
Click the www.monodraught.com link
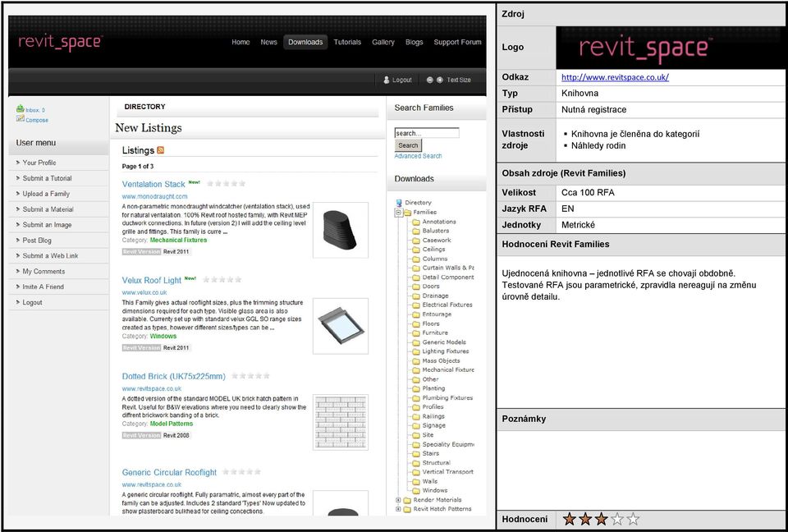155,196
